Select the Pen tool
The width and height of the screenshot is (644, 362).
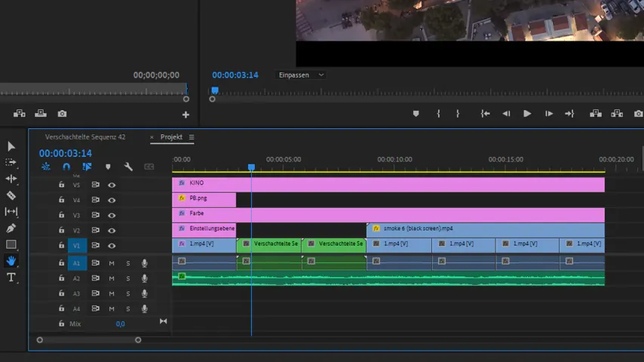pos(11,228)
